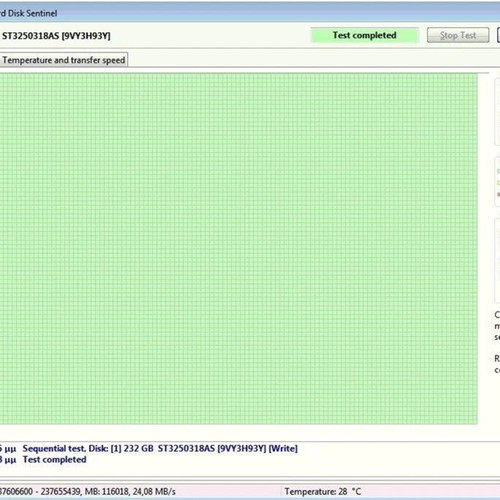Click the green disk surface block map
The image size is (500, 500).
coord(239,249)
